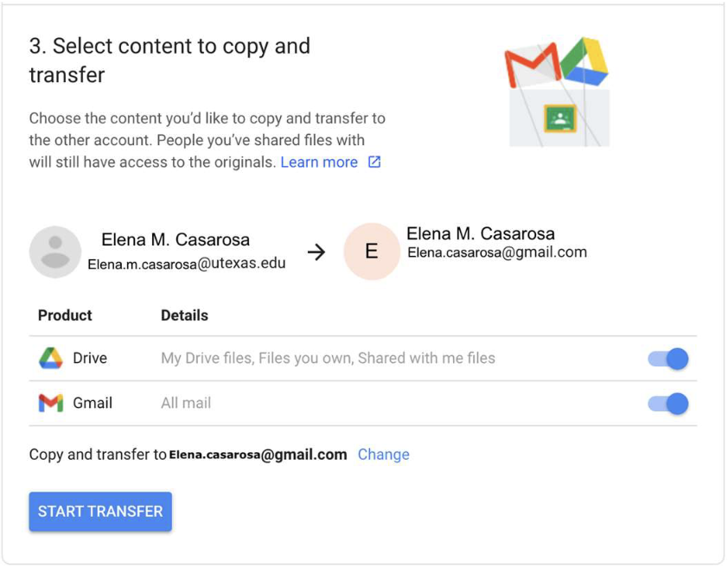
Task: Toggle off the Drive transfer switch
Action: (x=668, y=359)
